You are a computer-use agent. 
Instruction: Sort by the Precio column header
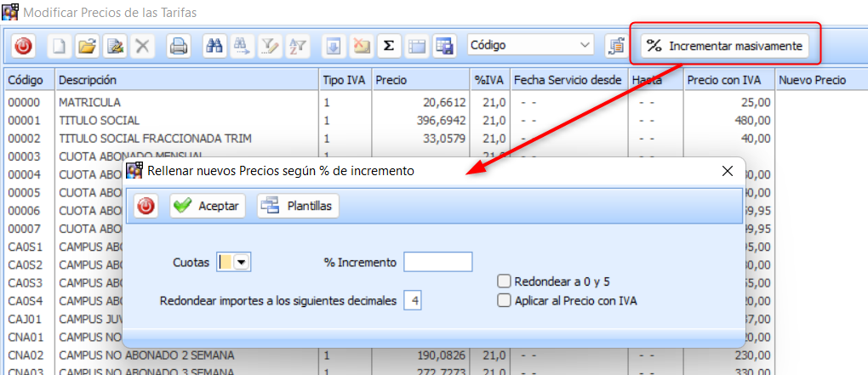(x=391, y=80)
